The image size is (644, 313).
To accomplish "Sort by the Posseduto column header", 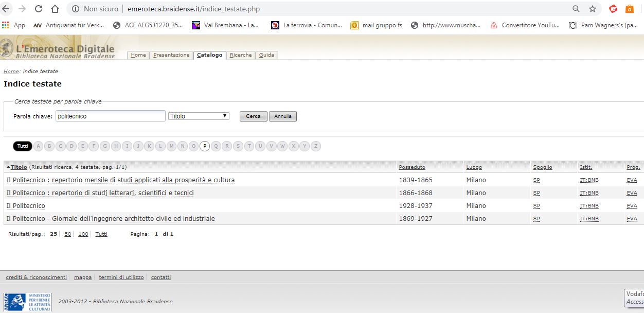I will pos(412,167).
